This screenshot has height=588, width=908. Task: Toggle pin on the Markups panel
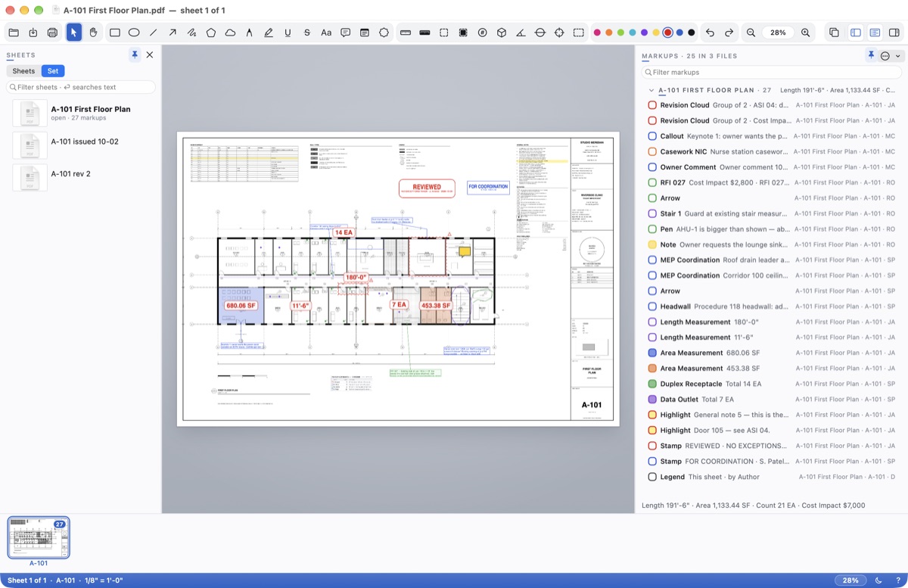pos(871,55)
